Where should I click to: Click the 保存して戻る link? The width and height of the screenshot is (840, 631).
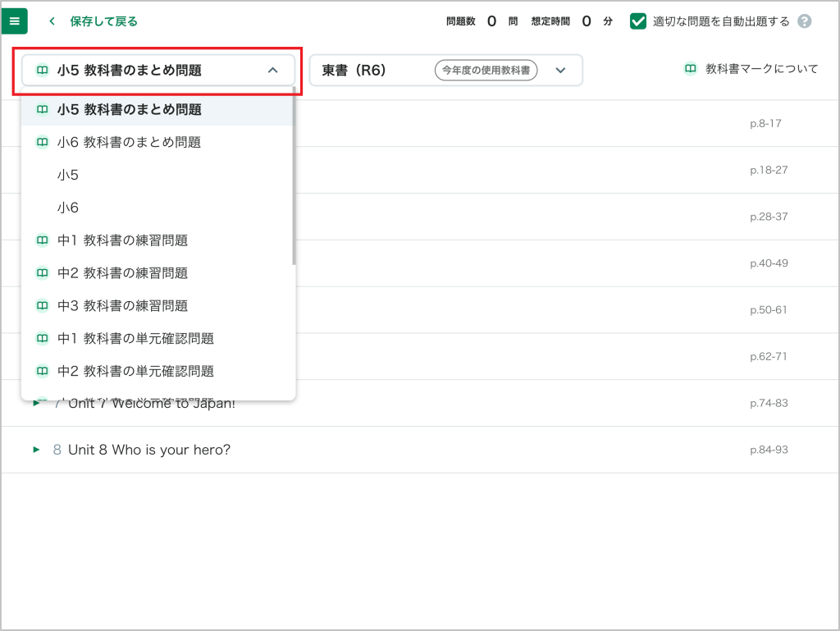point(103,21)
